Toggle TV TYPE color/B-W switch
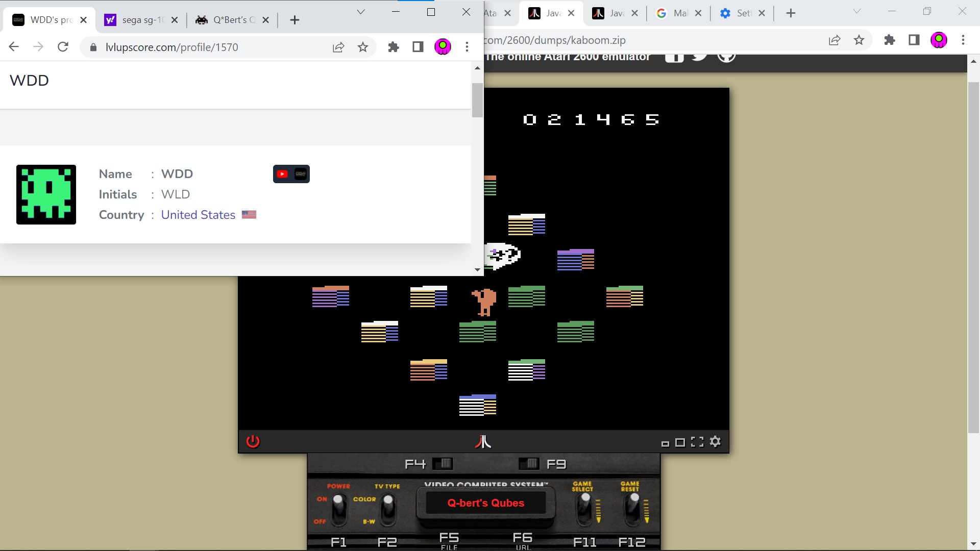This screenshot has height=551, width=980. (x=388, y=509)
